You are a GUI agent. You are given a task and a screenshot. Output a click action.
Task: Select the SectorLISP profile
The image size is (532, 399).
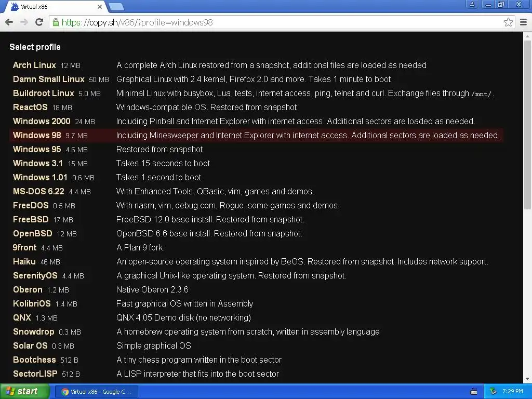35,374
